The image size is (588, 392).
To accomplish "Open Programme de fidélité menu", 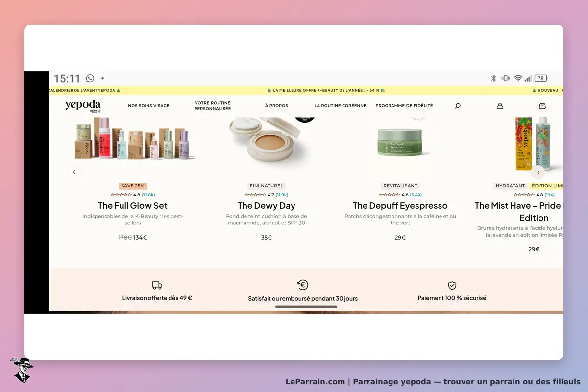I will (x=404, y=106).
